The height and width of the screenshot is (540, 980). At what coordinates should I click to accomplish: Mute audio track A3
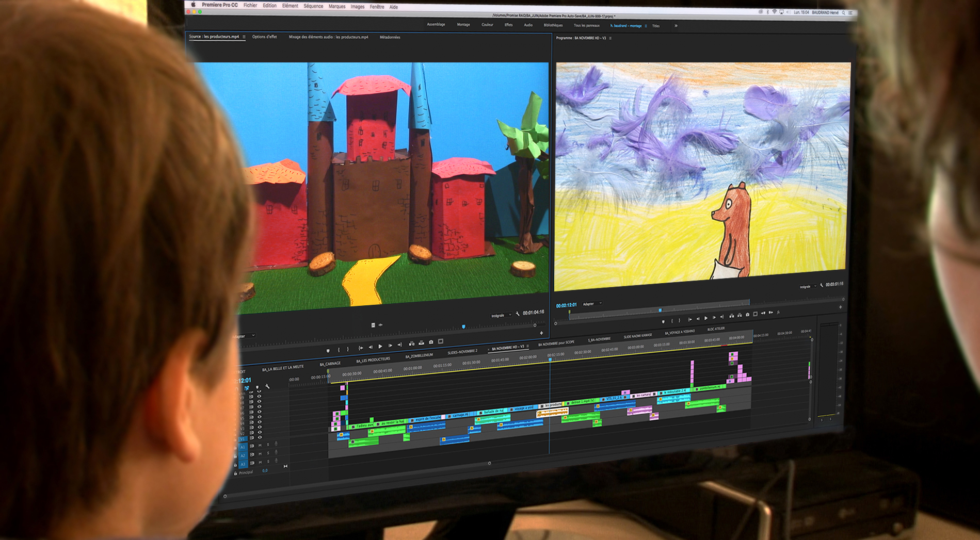pos(260,462)
